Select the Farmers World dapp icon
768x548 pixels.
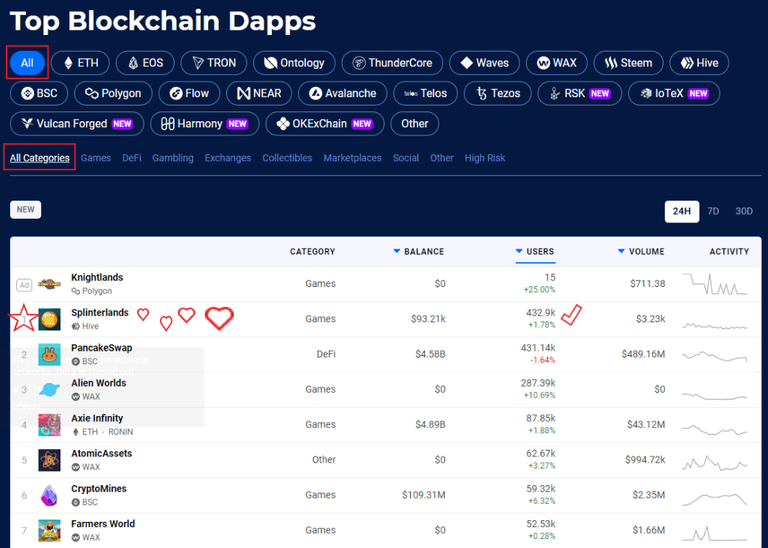pyautogui.click(x=49, y=530)
